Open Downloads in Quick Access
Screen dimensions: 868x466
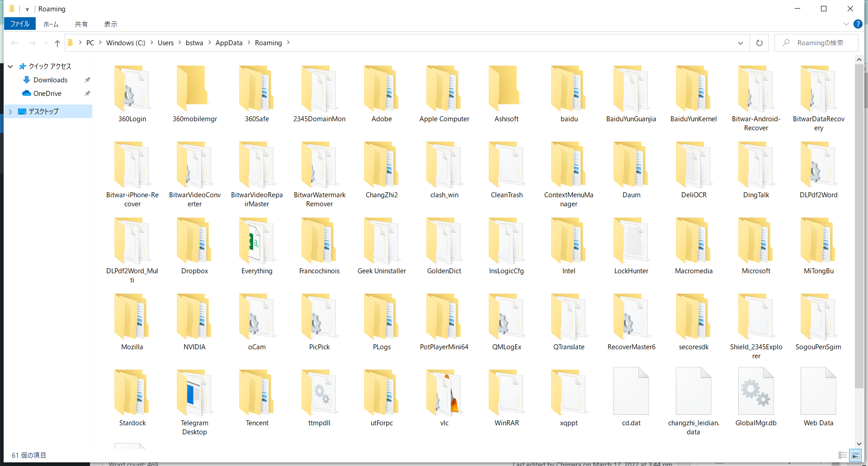(51, 80)
